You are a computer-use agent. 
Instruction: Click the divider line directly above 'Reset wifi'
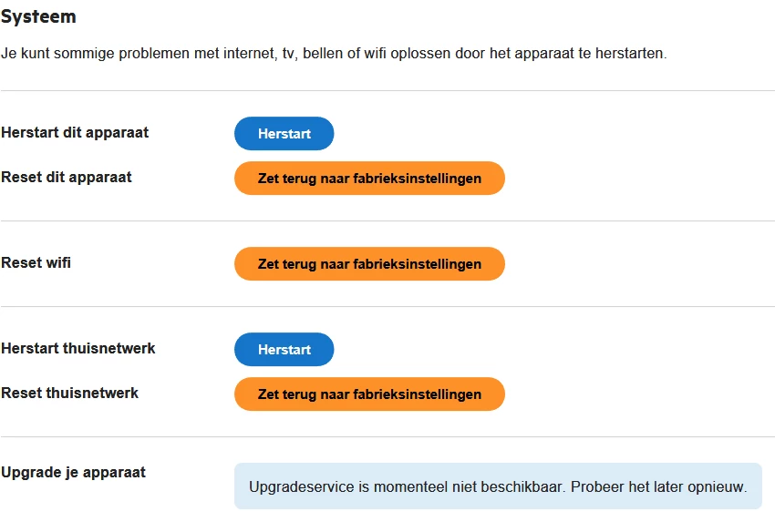click(x=387, y=221)
